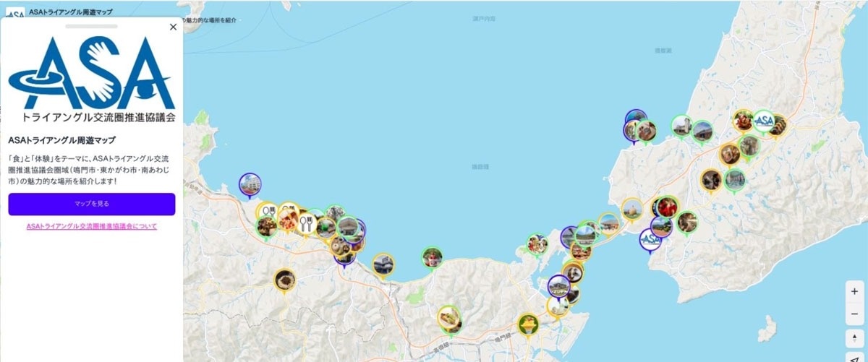Screen dimensions: 868x362
Task: Select the purple building marker on west coast
Action: coord(250,185)
